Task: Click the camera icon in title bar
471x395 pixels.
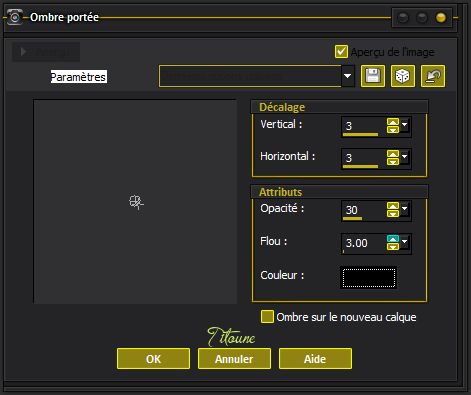Action: 15,17
